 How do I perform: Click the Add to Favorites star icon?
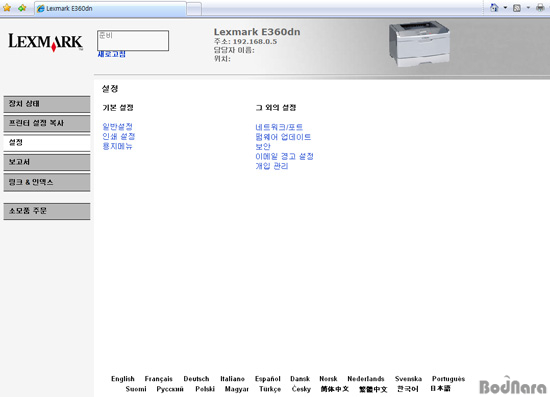pyautogui.click(x=22, y=8)
